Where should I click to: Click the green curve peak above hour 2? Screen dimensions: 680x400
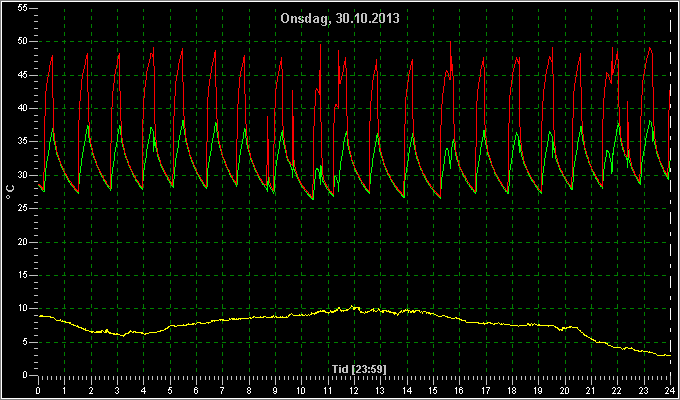(88, 126)
